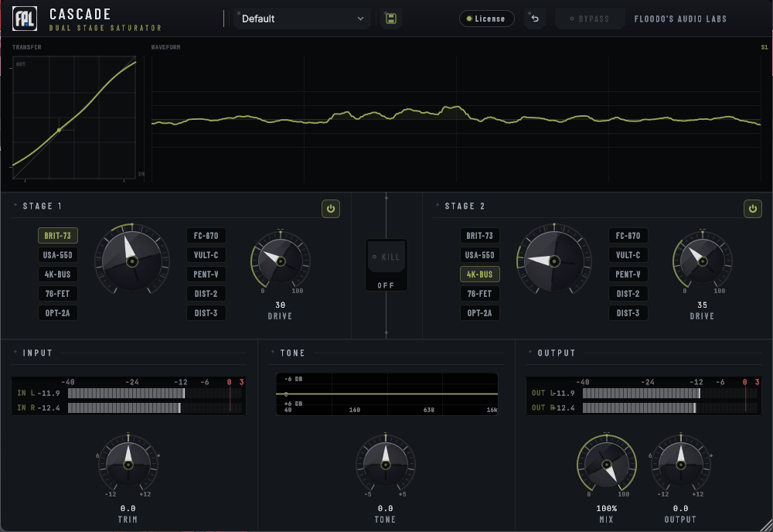The height and width of the screenshot is (532, 773).
Task: Toggle Stage 2 power button
Action: [752, 209]
